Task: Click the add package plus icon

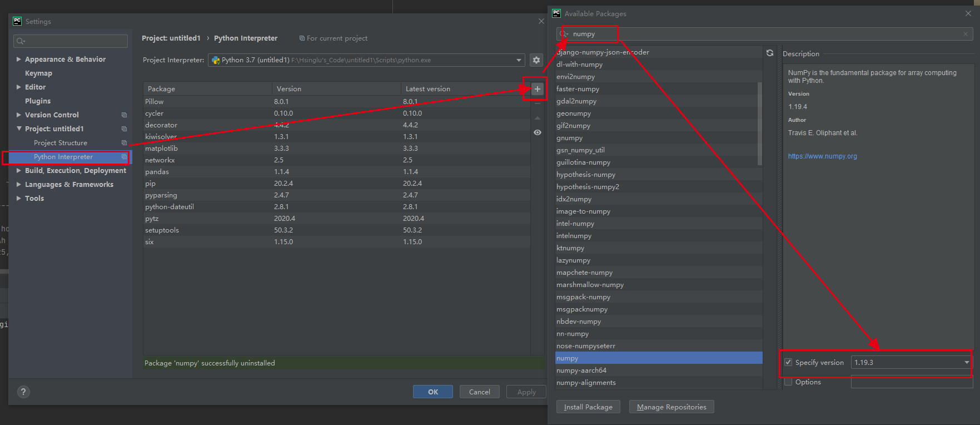Action: click(537, 89)
